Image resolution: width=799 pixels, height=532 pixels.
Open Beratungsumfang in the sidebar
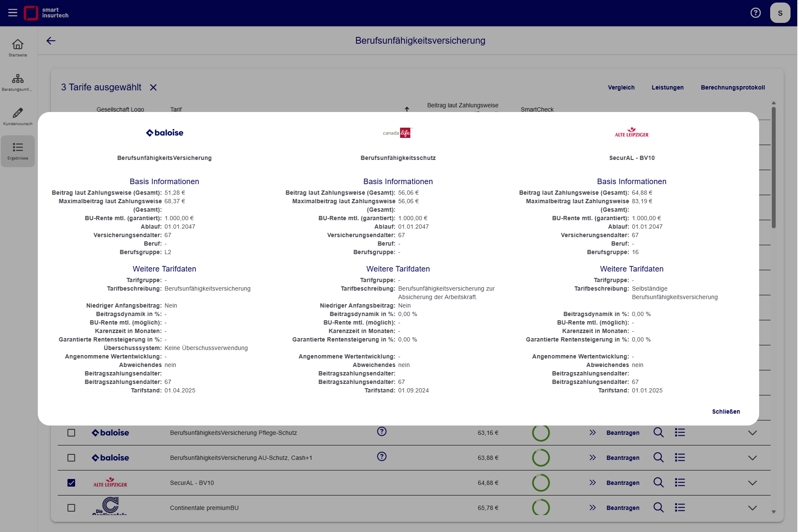point(18,82)
